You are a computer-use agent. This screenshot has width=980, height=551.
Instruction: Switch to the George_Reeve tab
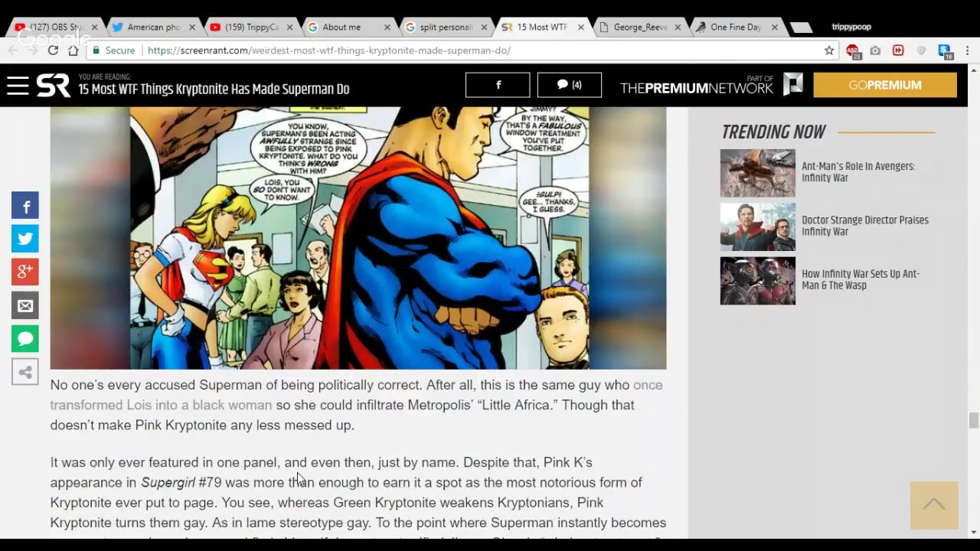pos(640,27)
